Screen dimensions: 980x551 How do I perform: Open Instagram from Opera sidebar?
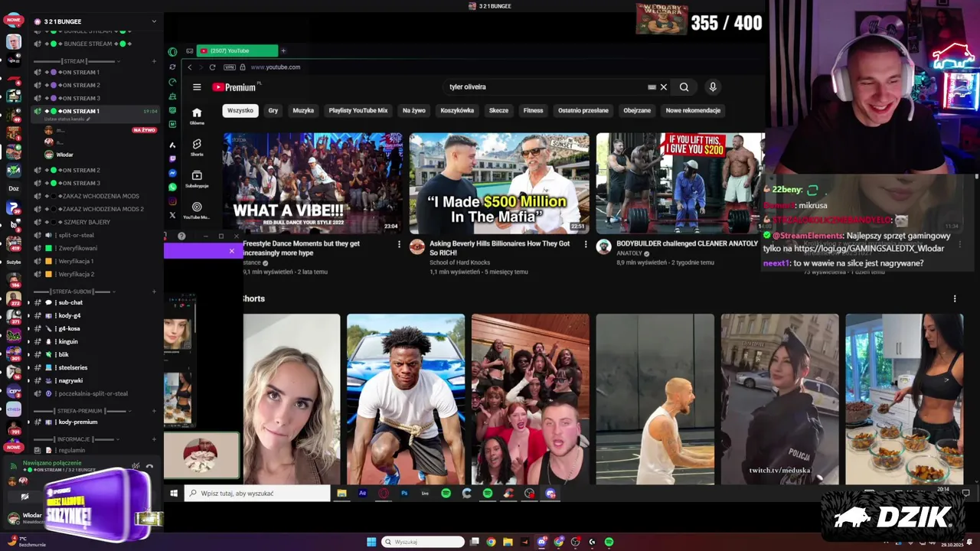click(172, 201)
